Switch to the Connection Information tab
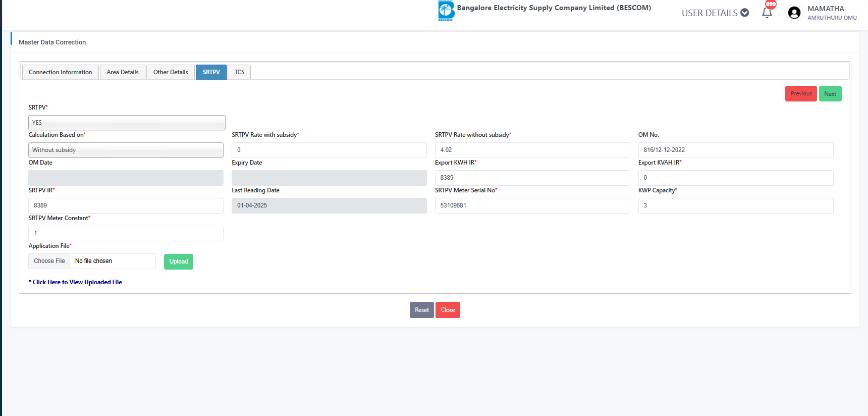Screen dimensions: 868x416 [61, 72]
